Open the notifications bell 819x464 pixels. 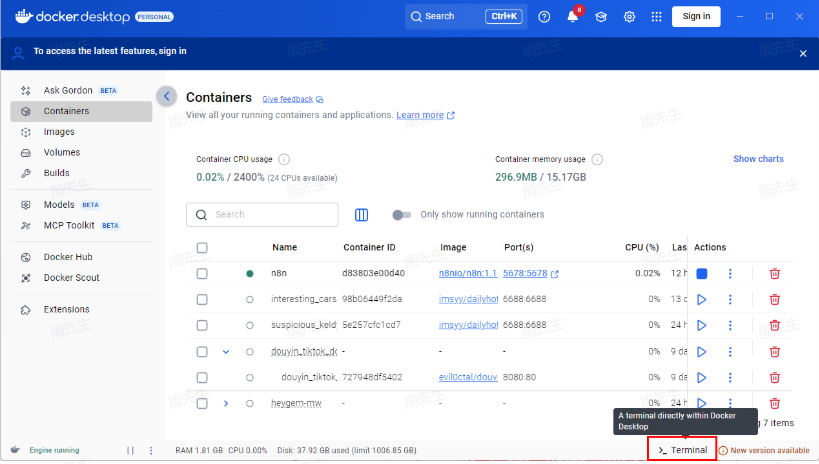point(572,17)
